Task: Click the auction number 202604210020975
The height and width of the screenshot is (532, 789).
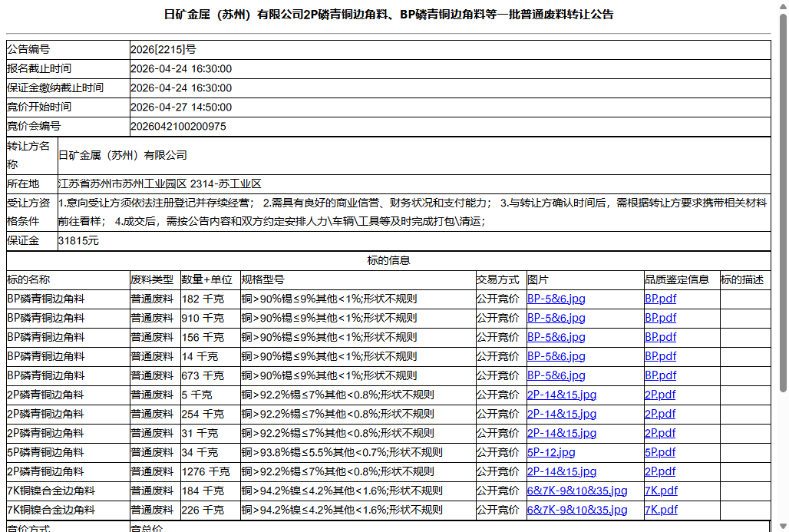Action: click(178, 126)
